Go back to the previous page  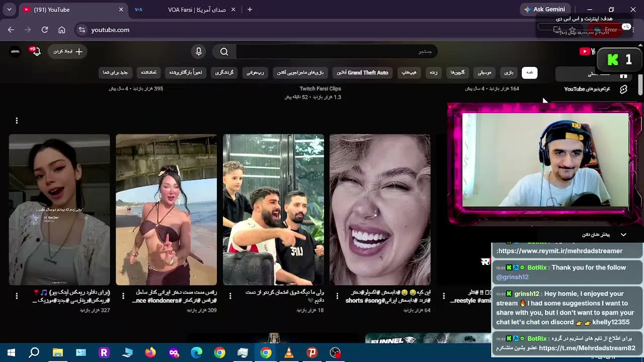click(x=11, y=30)
